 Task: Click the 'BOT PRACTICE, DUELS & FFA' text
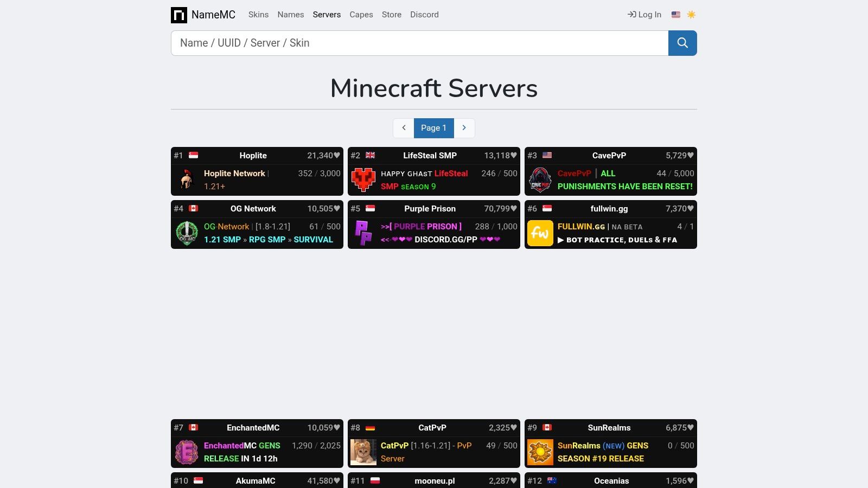click(622, 240)
